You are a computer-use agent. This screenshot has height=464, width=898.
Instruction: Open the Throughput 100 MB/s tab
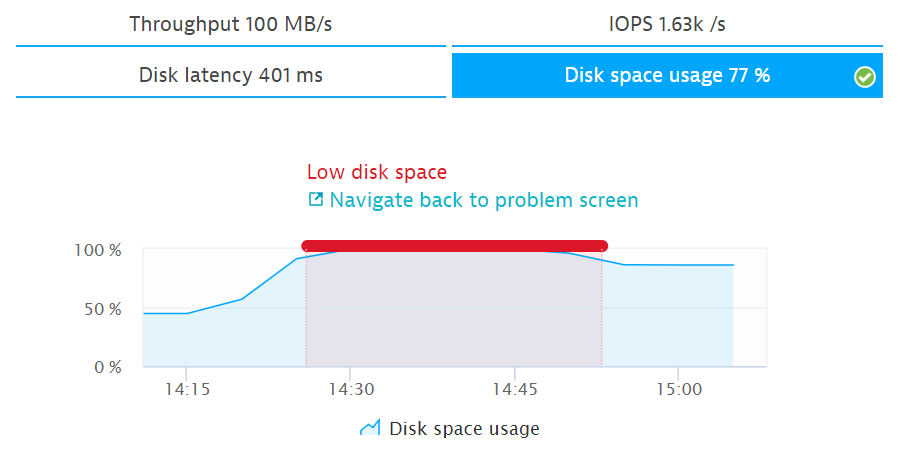[230, 24]
